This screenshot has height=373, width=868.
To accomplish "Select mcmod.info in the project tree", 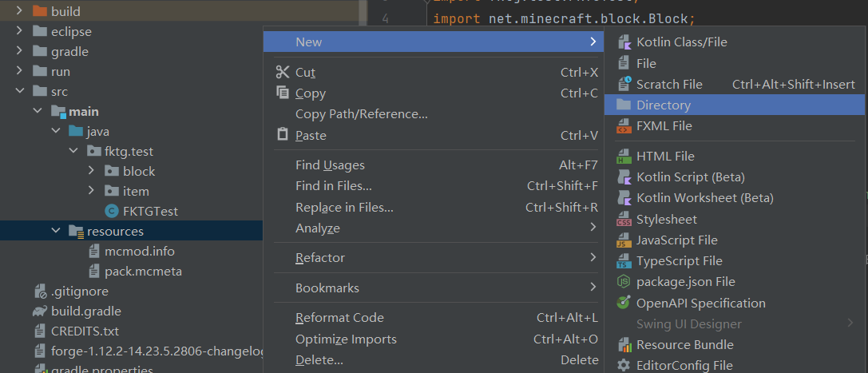I will tap(139, 252).
